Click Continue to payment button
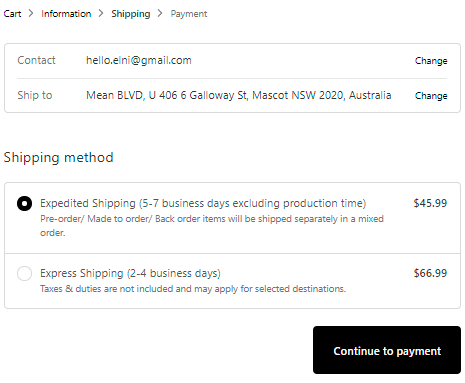465x383 pixels. point(387,350)
